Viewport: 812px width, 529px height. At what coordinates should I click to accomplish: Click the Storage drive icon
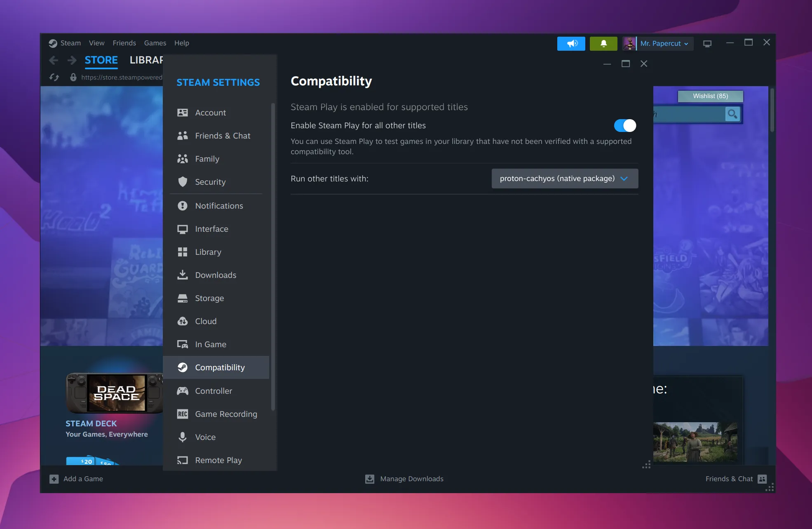[183, 298]
